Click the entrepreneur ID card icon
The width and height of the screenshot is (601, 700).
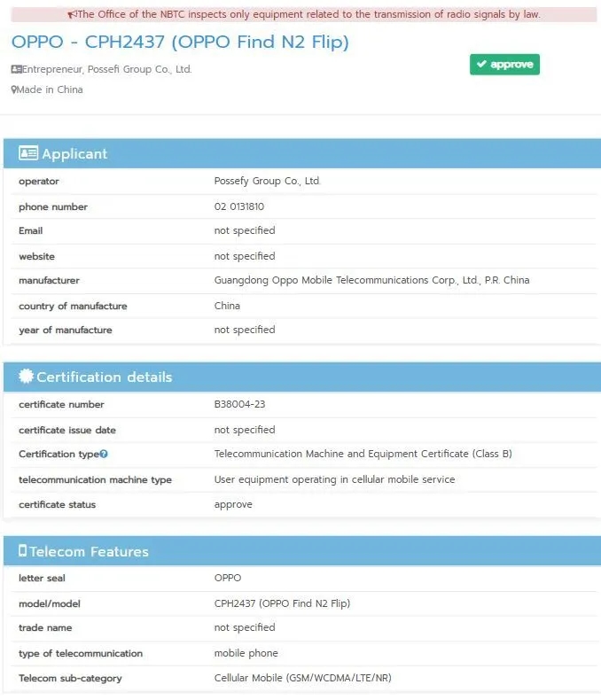click(x=17, y=69)
